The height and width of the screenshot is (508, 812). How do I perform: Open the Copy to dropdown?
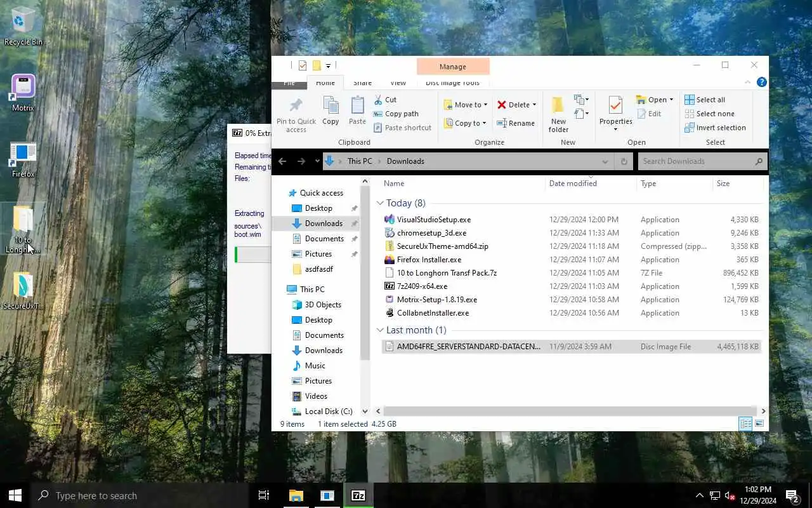(466, 123)
